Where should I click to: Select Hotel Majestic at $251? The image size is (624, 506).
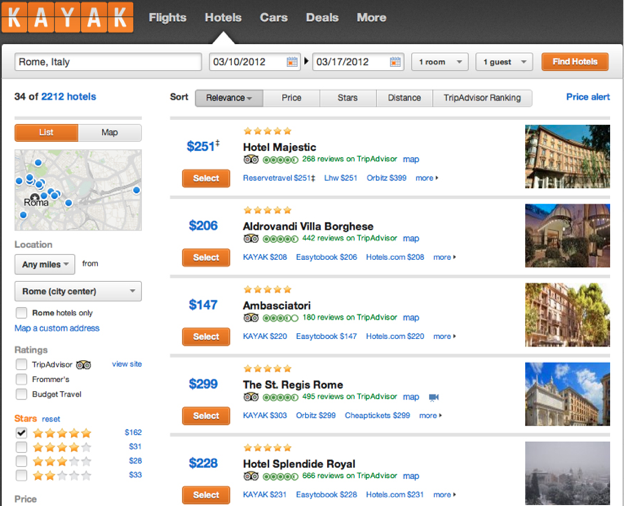(206, 178)
